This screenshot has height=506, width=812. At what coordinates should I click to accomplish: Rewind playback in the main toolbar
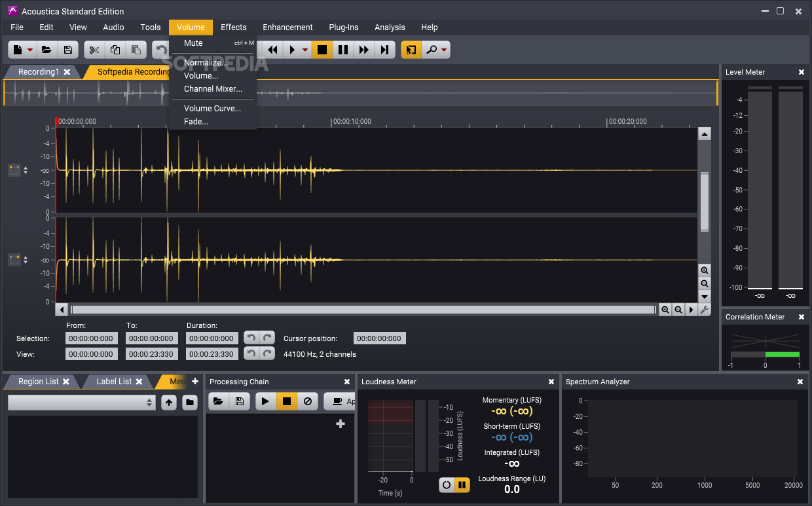(273, 50)
